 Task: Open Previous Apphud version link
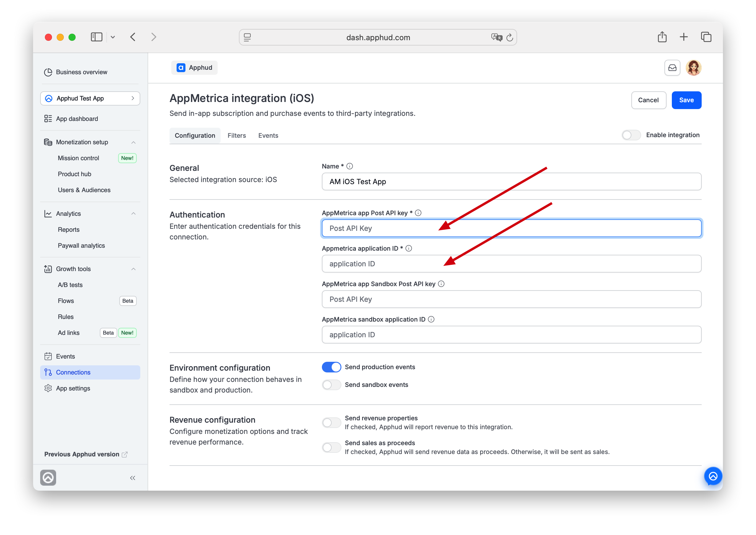[86, 454]
